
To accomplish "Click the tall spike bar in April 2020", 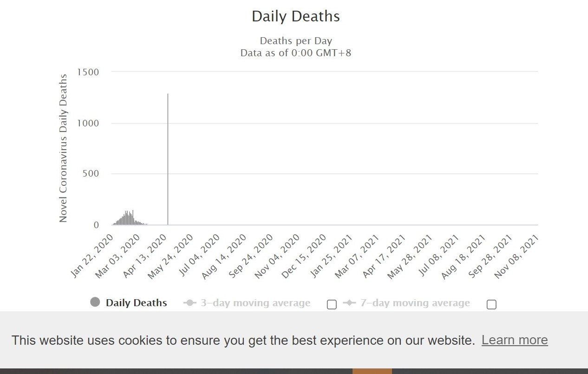I will coord(168,158).
